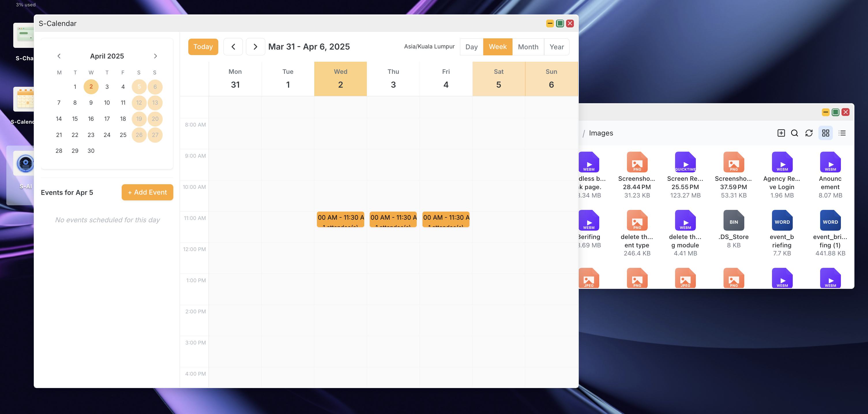Click the Add Event button
Image resolution: width=868 pixels, height=414 pixels.
coord(147,192)
